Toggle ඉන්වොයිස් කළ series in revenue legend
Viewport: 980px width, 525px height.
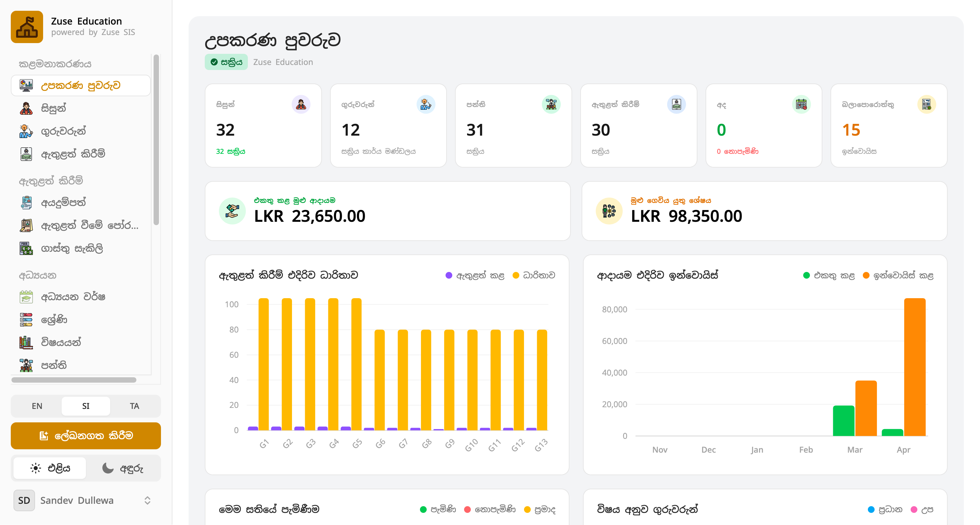pyautogui.click(x=898, y=275)
